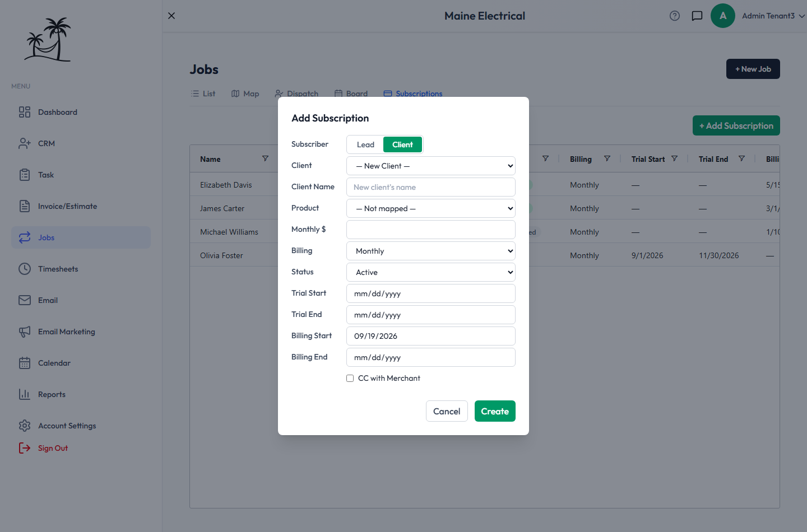Click the + New Job button
The width and height of the screenshot is (807, 532).
[753, 69]
